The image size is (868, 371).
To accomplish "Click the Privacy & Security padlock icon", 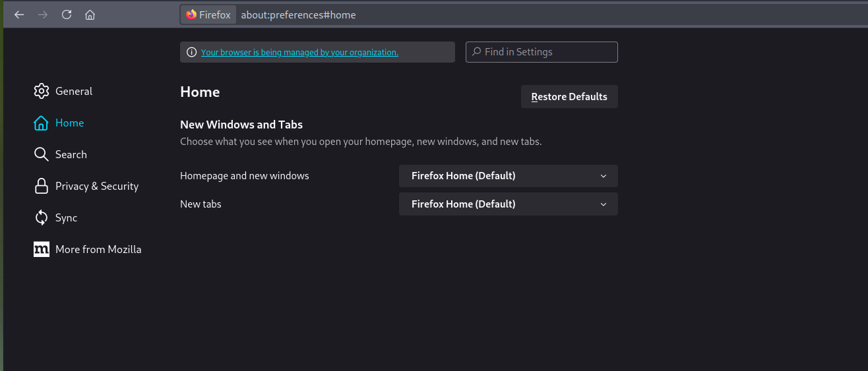I will pos(42,186).
